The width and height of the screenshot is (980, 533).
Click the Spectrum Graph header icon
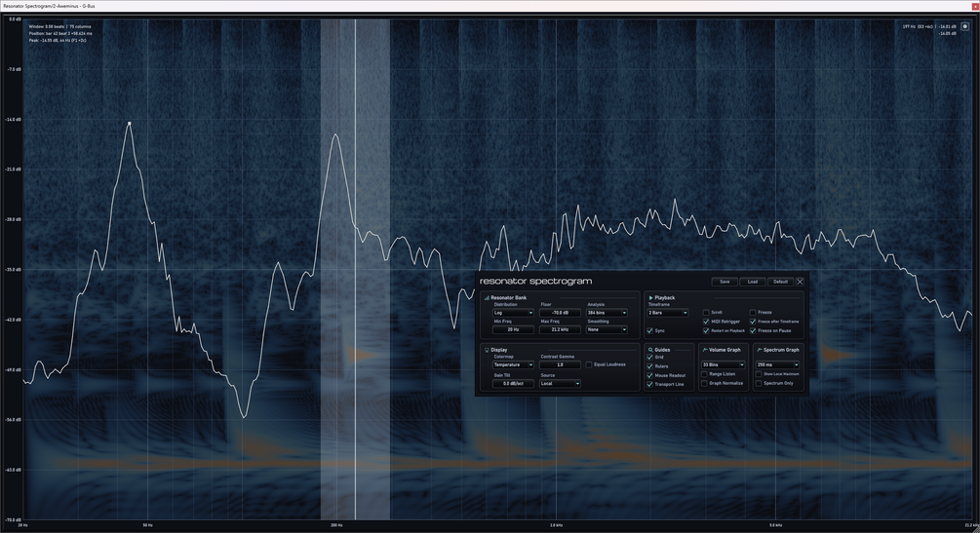pyautogui.click(x=760, y=350)
